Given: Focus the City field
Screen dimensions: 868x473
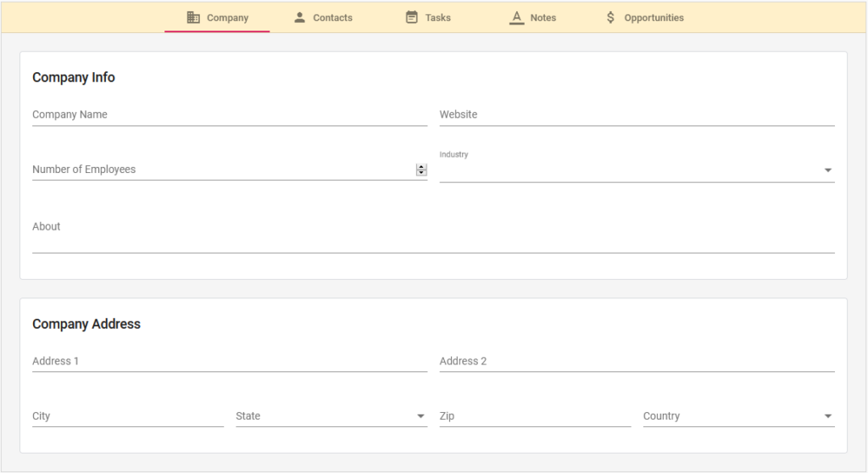Looking at the screenshot, I should pos(128,416).
